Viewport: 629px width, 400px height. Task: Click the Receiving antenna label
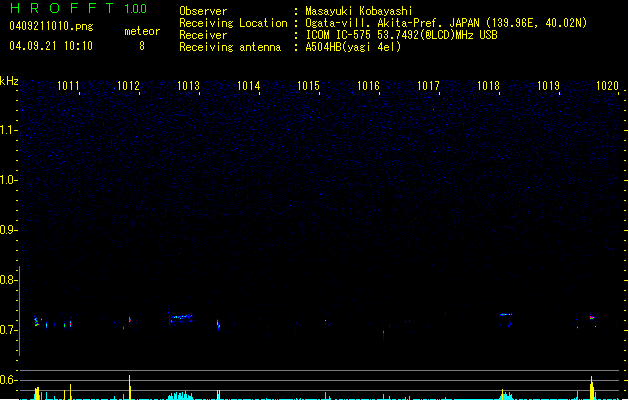230,47
